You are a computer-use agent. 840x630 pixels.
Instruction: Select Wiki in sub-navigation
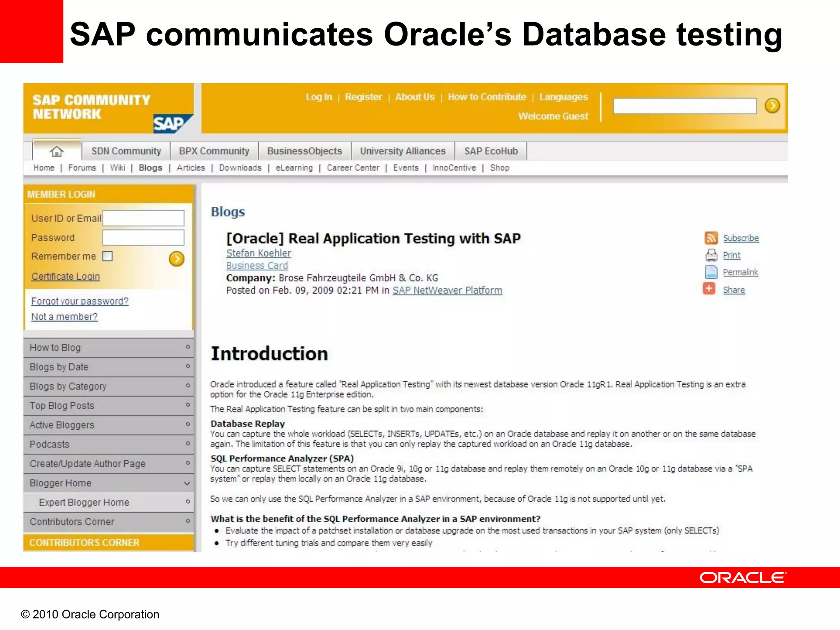(x=117, y=168)
